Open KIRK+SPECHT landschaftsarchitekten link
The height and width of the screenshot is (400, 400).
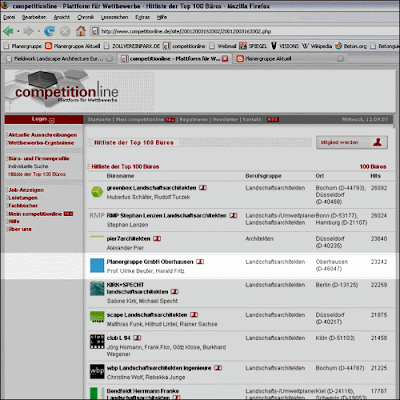click(137, 288)
